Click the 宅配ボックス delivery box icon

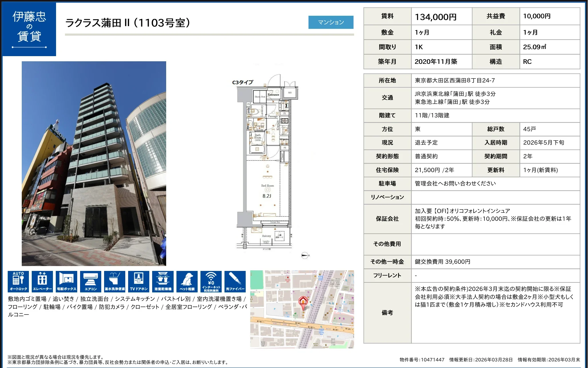[66, 281]
